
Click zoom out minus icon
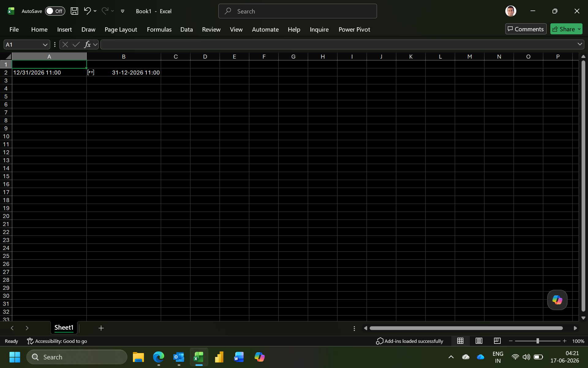511,341
